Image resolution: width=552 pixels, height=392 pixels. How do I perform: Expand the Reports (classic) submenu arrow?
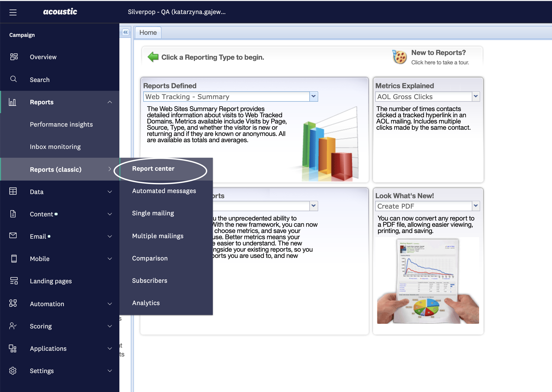tap(110, 169)
